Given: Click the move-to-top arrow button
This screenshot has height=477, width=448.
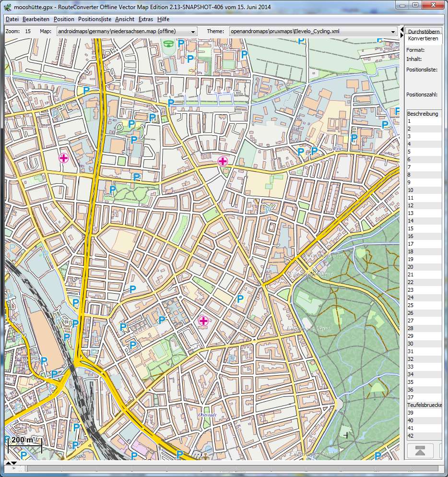Looking at the screenshot, I should 420,451.
